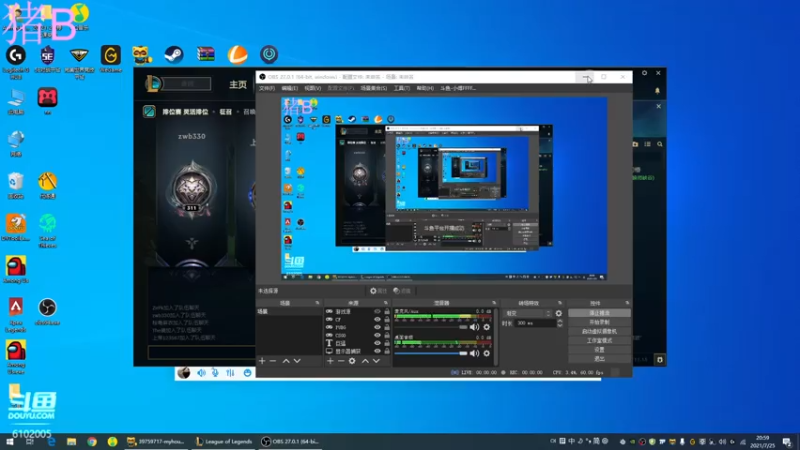This screenshot has height=450, width=800.
Task: Open the 文件(F) menu in OBS
Action: [x=267, y=88]
